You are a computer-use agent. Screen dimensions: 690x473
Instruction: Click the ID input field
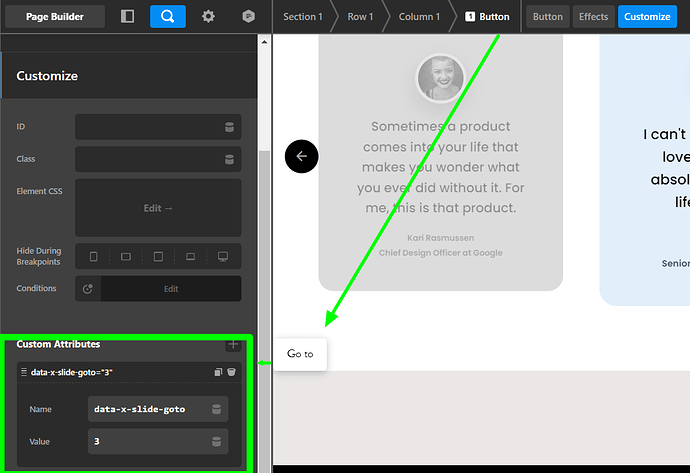tap(158, 127)
